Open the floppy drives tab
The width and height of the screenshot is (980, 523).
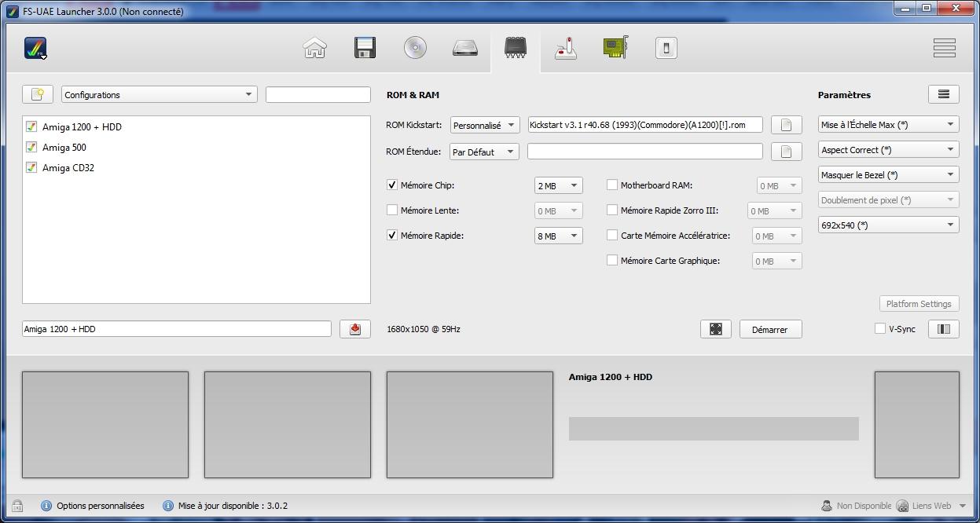click(365, 48)
